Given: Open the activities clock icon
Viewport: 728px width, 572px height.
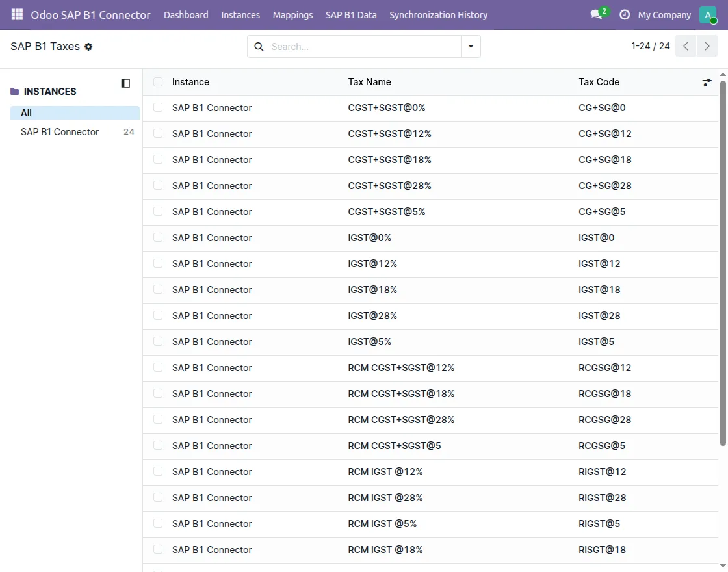Looking at the screenshot, I should pos(625,15).
